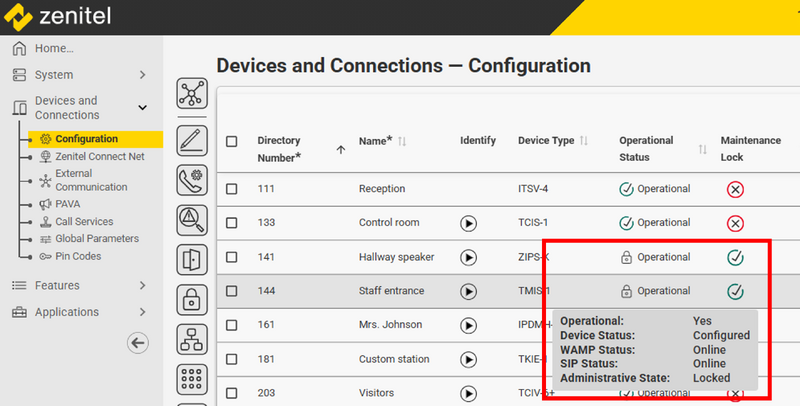Sort by Directory Number arrow
The width and height of the screenshot is (800, 406).
coord(341,149)
